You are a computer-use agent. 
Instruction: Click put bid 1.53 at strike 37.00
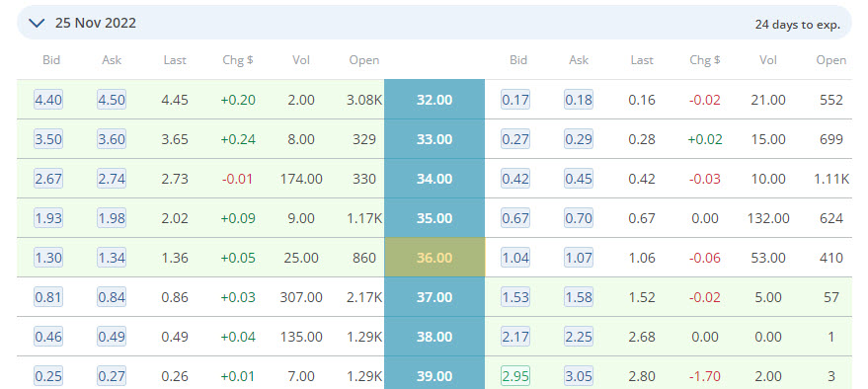[515, 298]
